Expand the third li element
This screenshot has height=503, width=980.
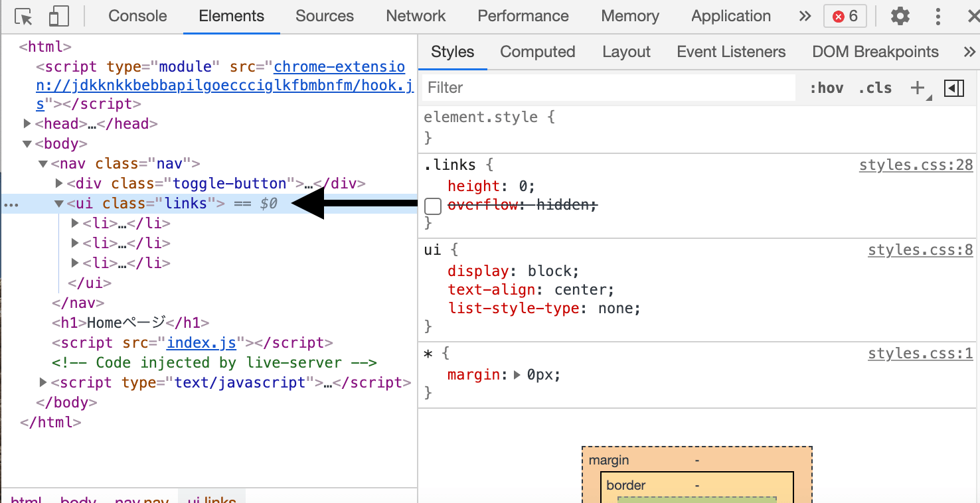click(75, 263)
